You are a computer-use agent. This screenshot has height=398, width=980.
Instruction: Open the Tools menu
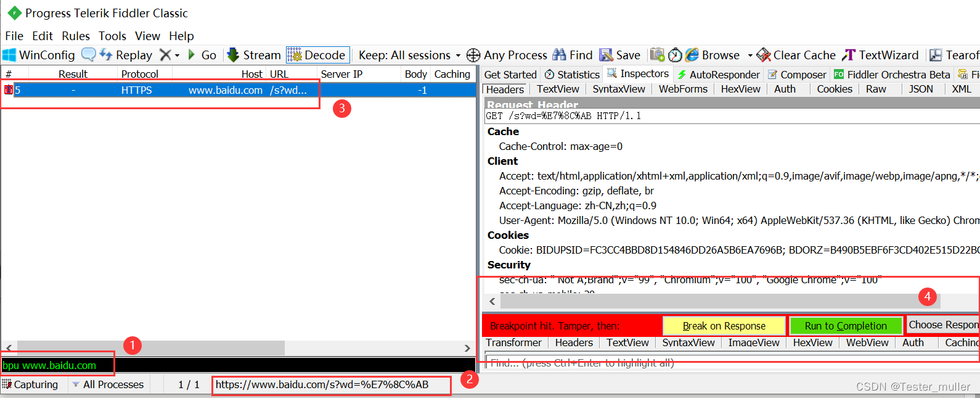(x=112, y=36)
